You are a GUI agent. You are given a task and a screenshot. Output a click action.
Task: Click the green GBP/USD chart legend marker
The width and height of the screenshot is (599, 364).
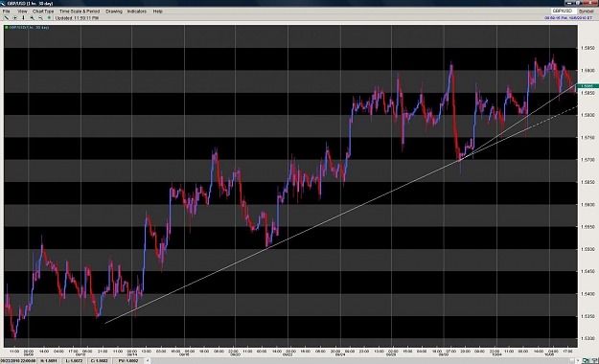coord(7,28)
